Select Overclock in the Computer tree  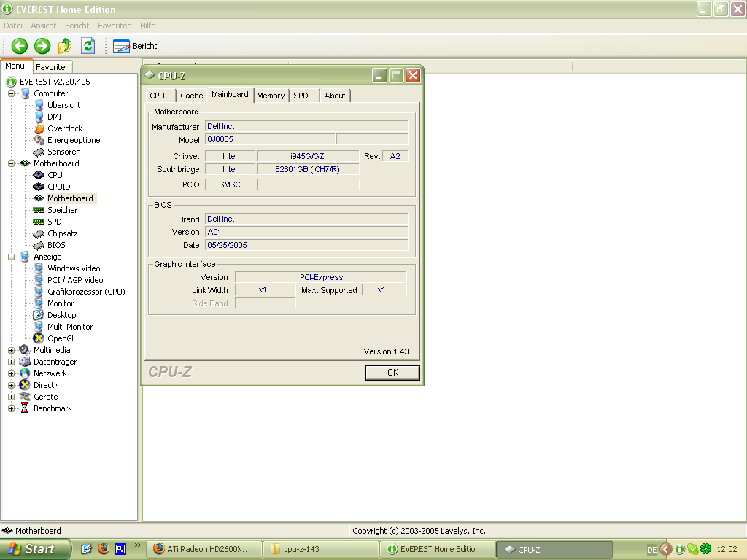[64, 128]
